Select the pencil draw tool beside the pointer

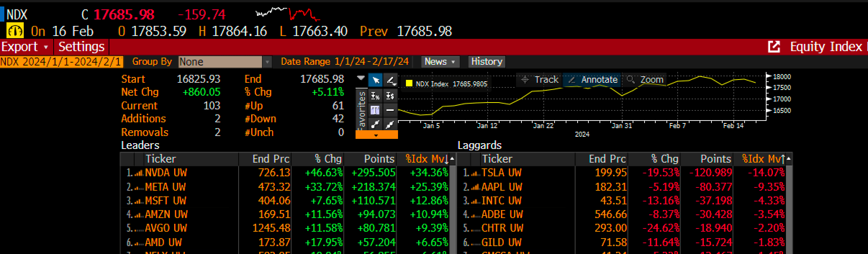coord(390,80)
